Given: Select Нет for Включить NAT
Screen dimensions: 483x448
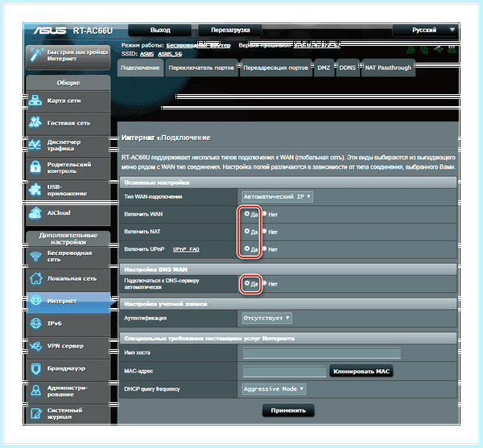Looking at the screenshot, I should point(264,231).
